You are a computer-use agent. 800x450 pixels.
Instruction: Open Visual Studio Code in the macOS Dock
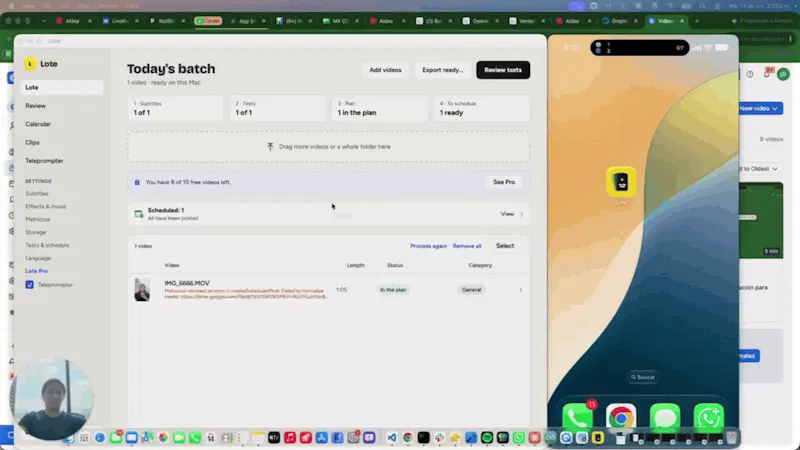click(x=391, y=438)
